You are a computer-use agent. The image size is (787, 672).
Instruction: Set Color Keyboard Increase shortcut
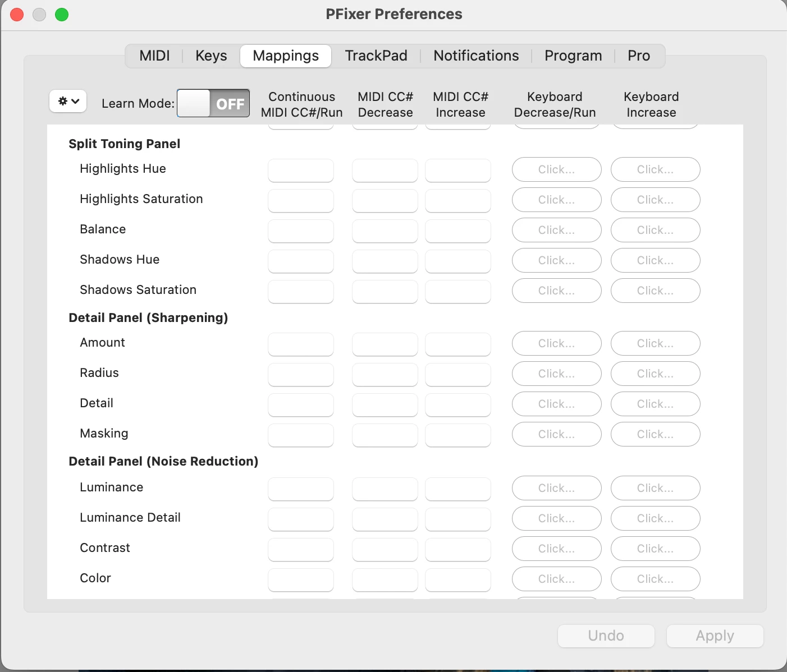coord(656,579)
